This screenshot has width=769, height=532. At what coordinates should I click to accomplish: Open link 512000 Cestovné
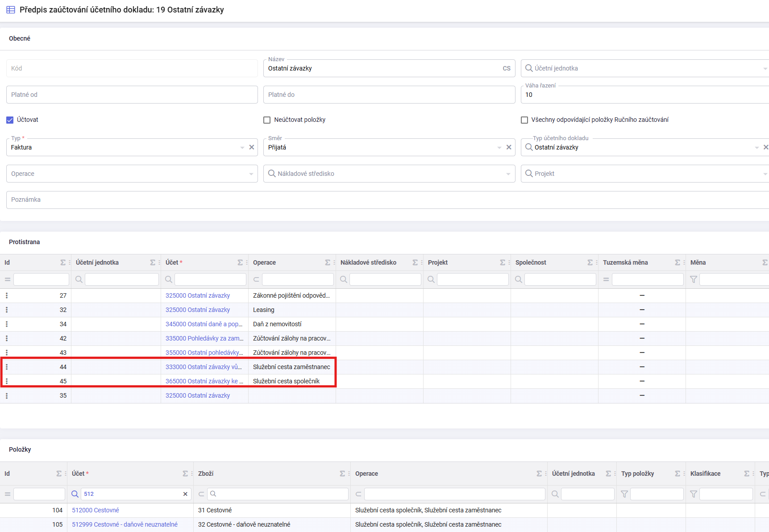[96, 510]
